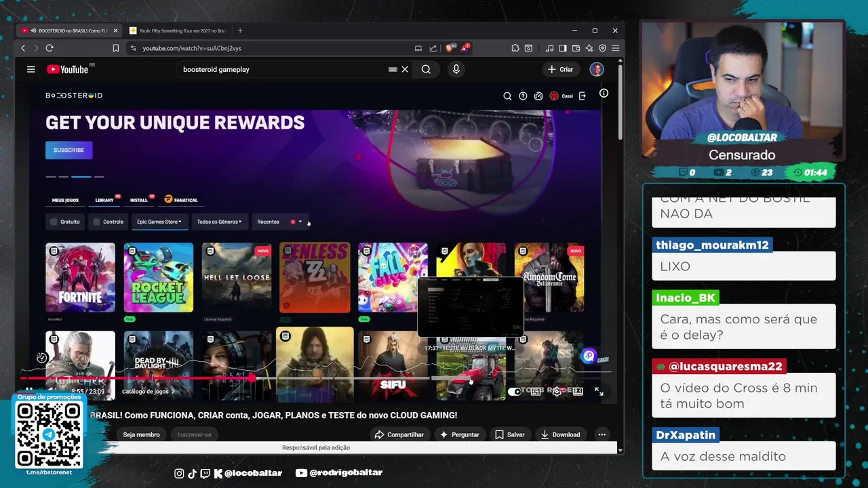Open the video player settings gear
The height and width of the screenshot is (488, 868).
pyautogui.click(x=557, y=391)
